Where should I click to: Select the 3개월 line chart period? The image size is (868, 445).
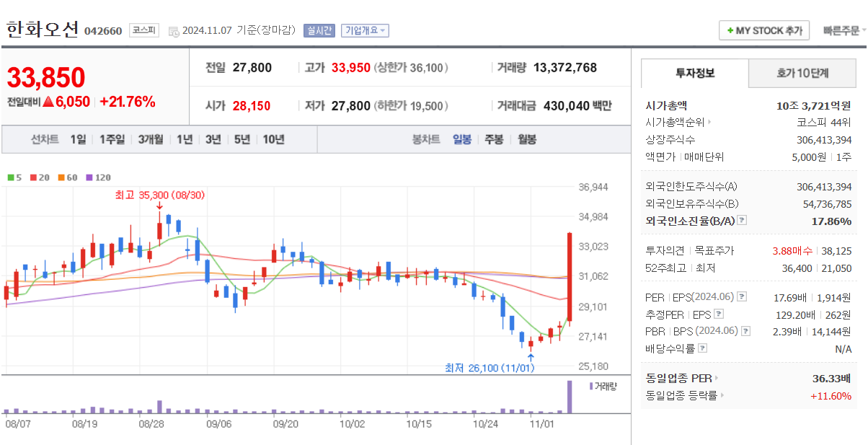(x=151, y=139)
